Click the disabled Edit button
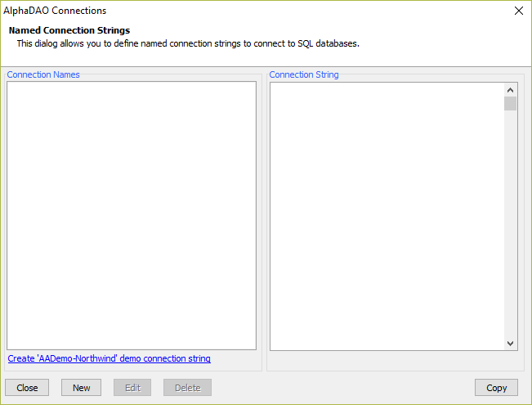Image resolution: width=532 pixels, height=405 pixels. pos(132,388)
